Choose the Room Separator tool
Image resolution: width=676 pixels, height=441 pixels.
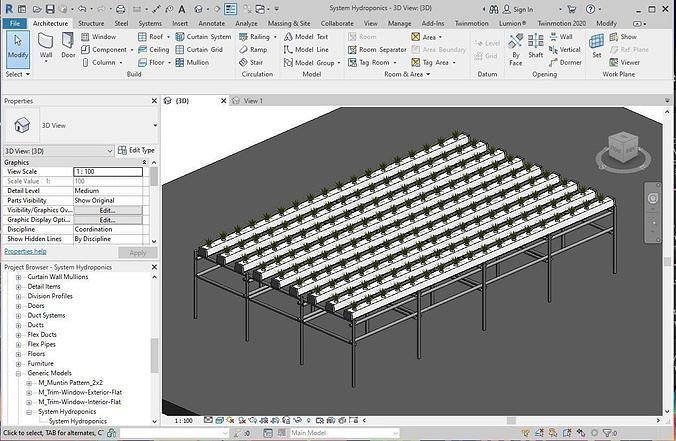tap(377, 50)
